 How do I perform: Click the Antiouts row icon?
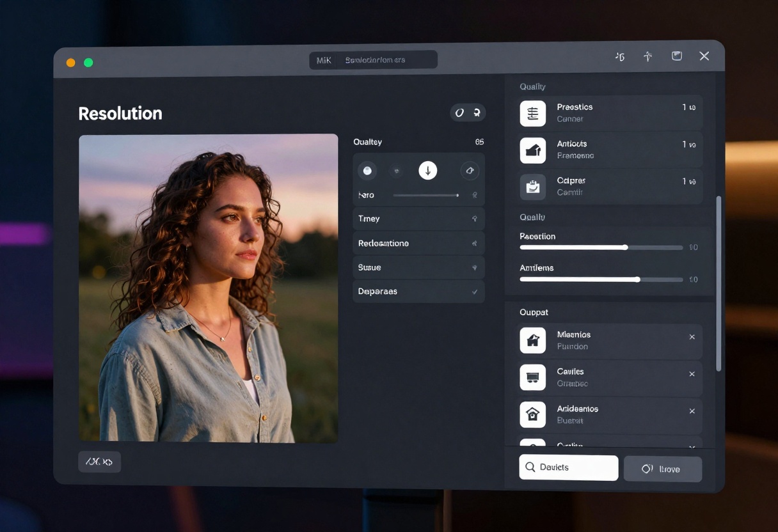pyautogui.click(x=533, y=150)
